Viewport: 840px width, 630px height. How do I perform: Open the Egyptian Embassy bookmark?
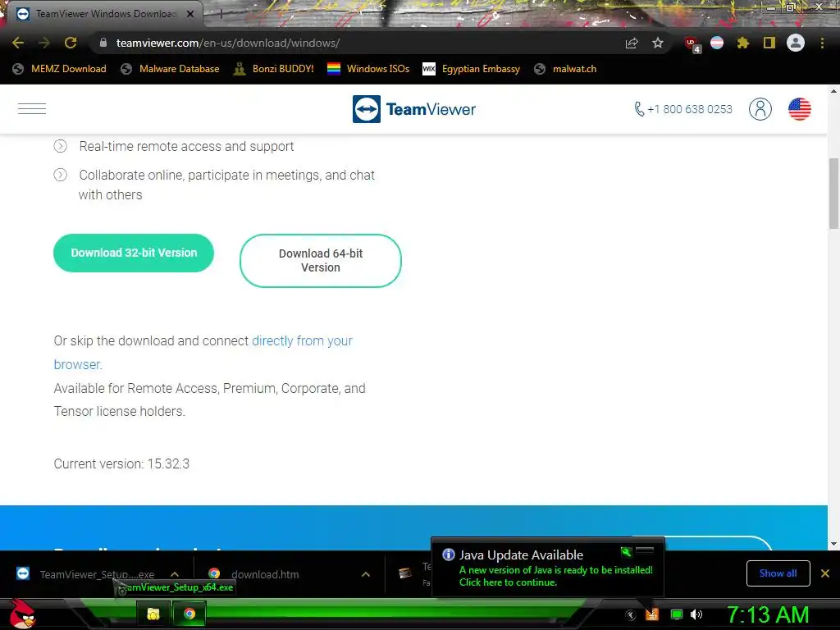471,69
